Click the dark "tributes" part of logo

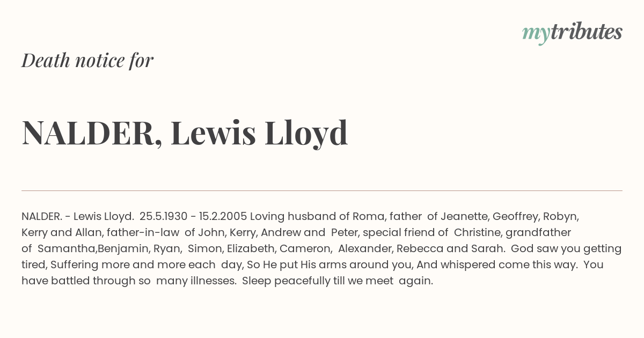(x=586, y=32)
